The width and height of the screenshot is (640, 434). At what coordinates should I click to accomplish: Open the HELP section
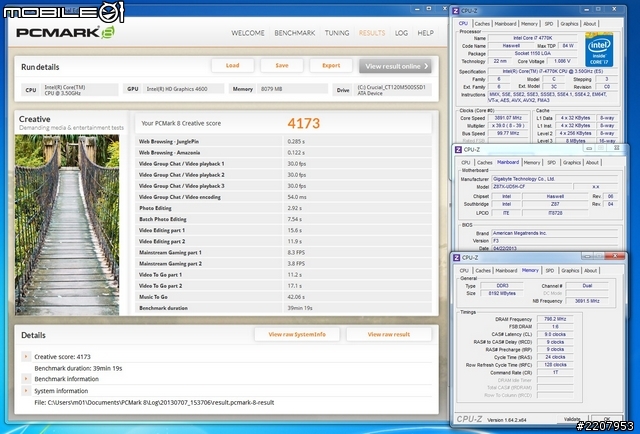pos(425,33)
